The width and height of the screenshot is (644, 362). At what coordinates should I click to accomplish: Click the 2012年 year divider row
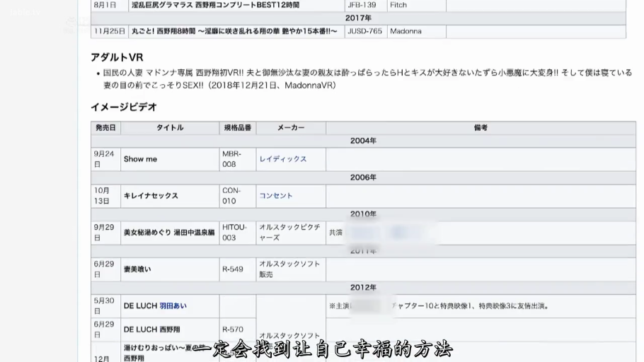coord(363,288)
